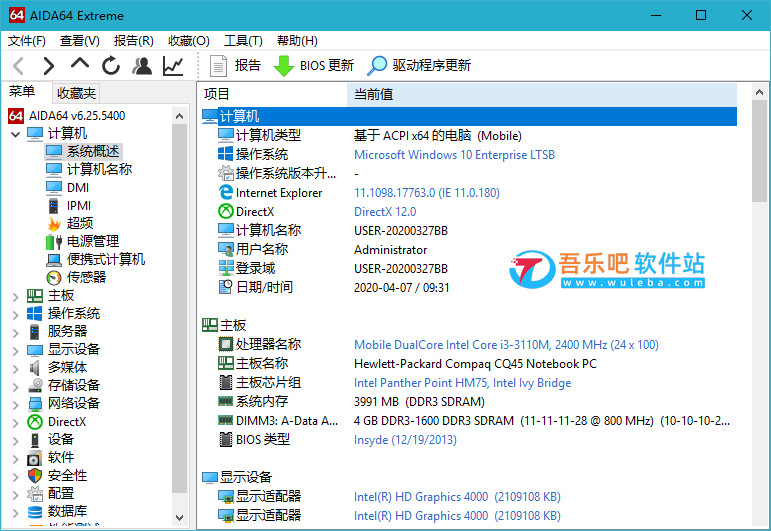Click the DirectX Xbox icon in tree
771x531 pixels.
pos(35,422)
